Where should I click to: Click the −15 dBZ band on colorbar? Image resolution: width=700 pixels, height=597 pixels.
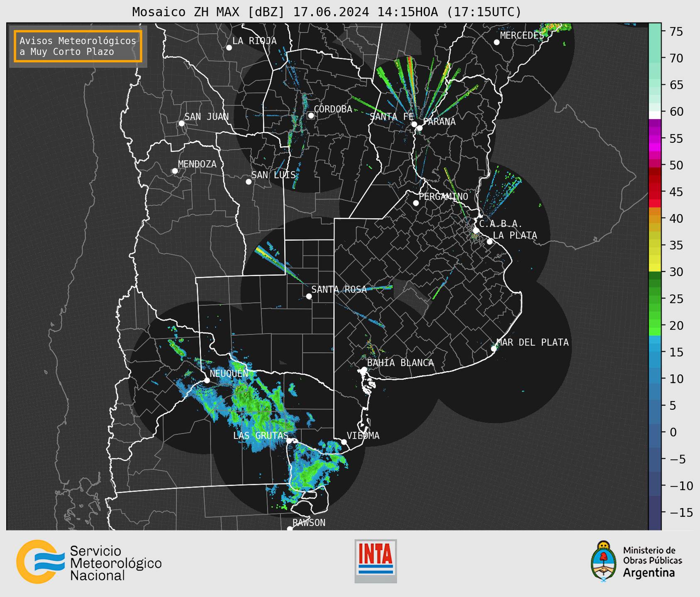[x=655, y=512]
